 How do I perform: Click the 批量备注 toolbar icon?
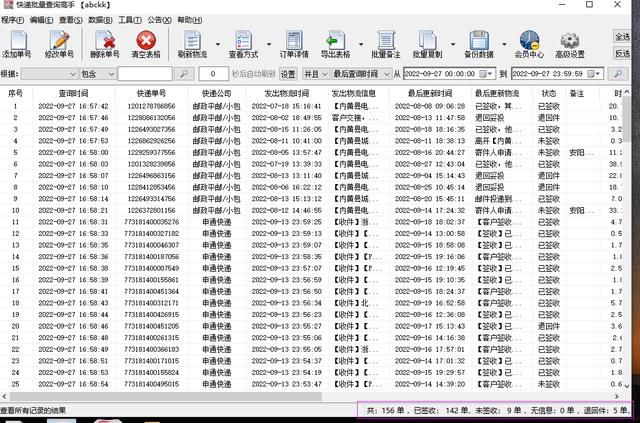coord(386,43)
